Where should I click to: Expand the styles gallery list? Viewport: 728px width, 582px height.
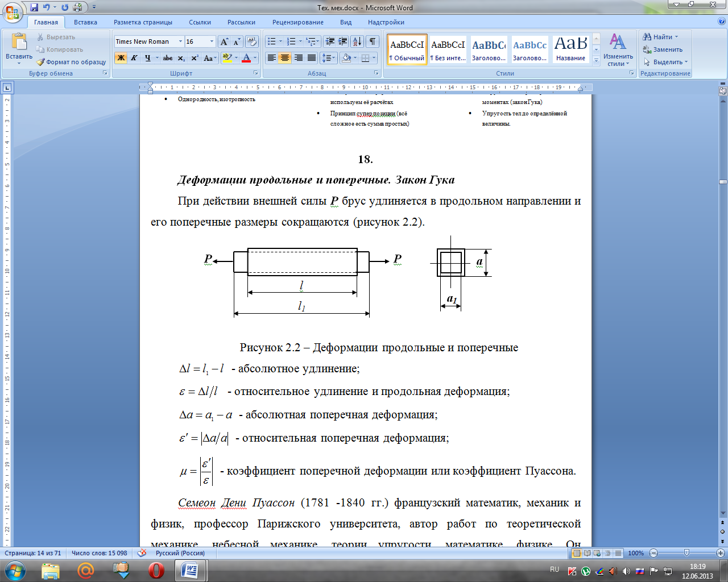596,61
